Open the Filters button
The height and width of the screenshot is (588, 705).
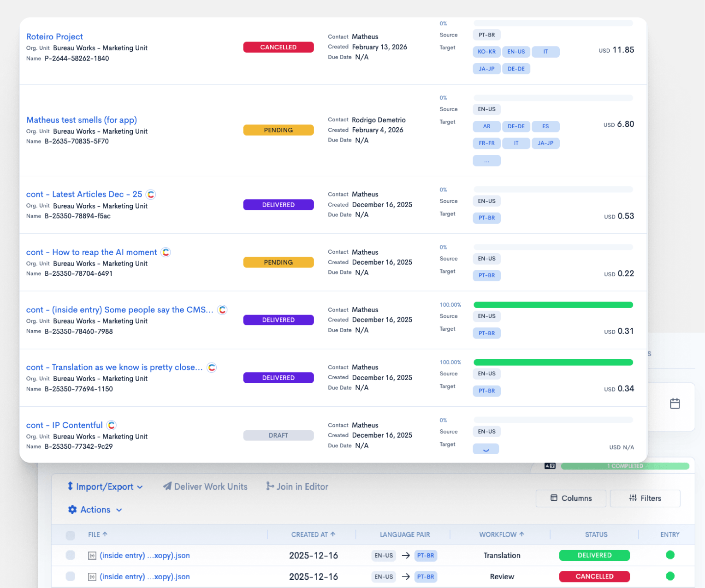pyautogui.click(x=645, y=499)
